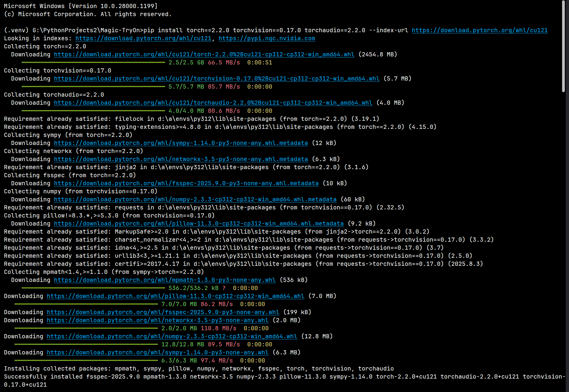Click '2.5/2.5 GB' download size text
Viewport: 569px width, 392px height.
(186, 62)
